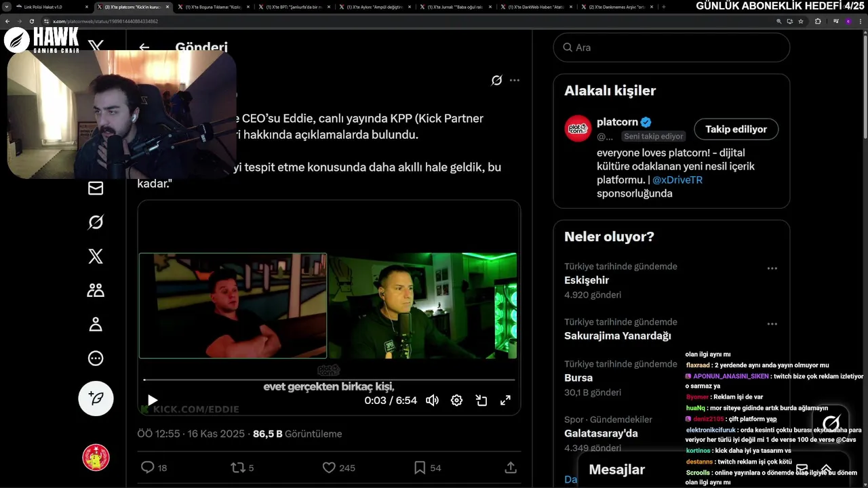Open the More circle icon in sidebar

96,358
